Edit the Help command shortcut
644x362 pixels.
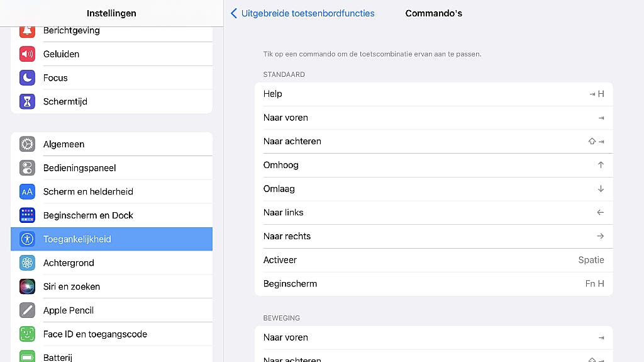point(433,94)
